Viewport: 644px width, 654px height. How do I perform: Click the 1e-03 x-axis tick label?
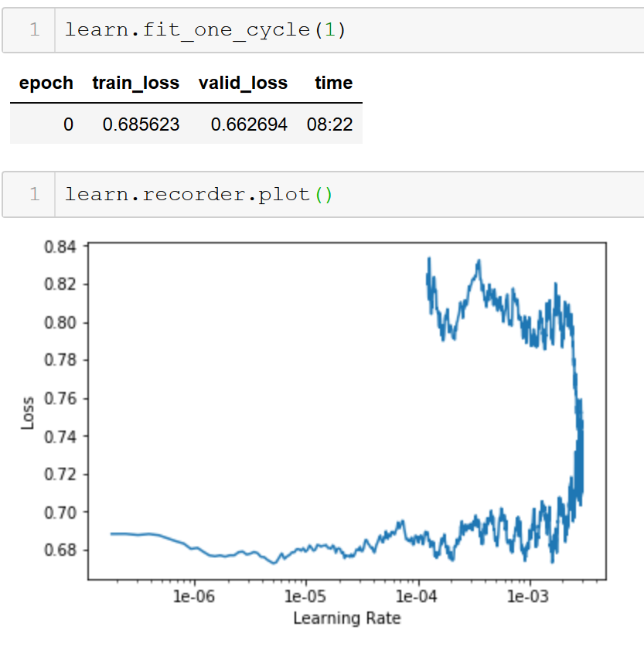point(528,597)
